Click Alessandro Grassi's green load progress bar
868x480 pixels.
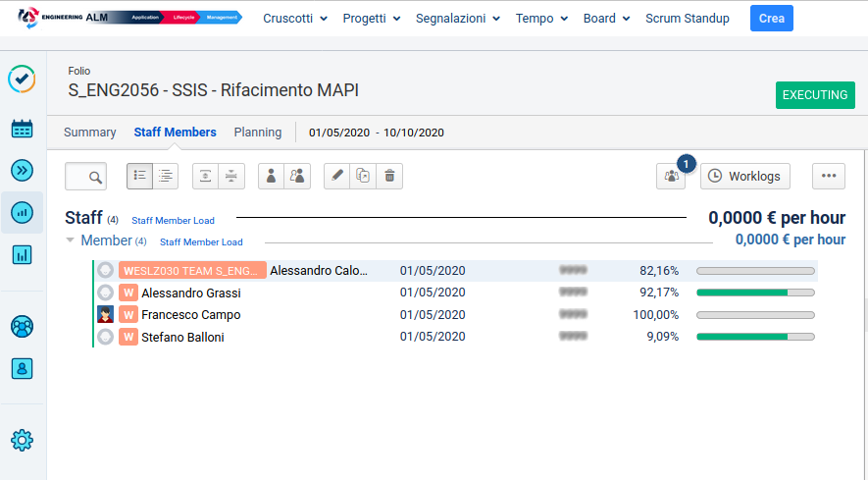point(754,293)
